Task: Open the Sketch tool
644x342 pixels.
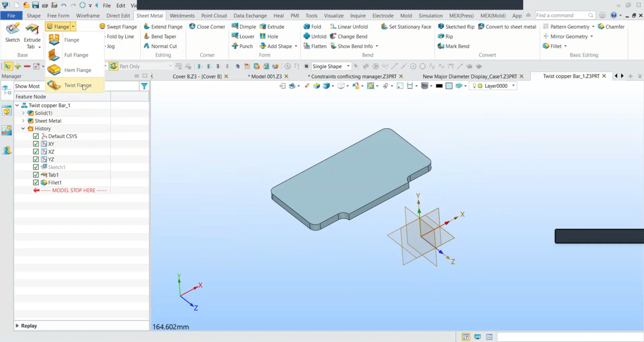Action: pyautogui.click(x=13, y=32)
